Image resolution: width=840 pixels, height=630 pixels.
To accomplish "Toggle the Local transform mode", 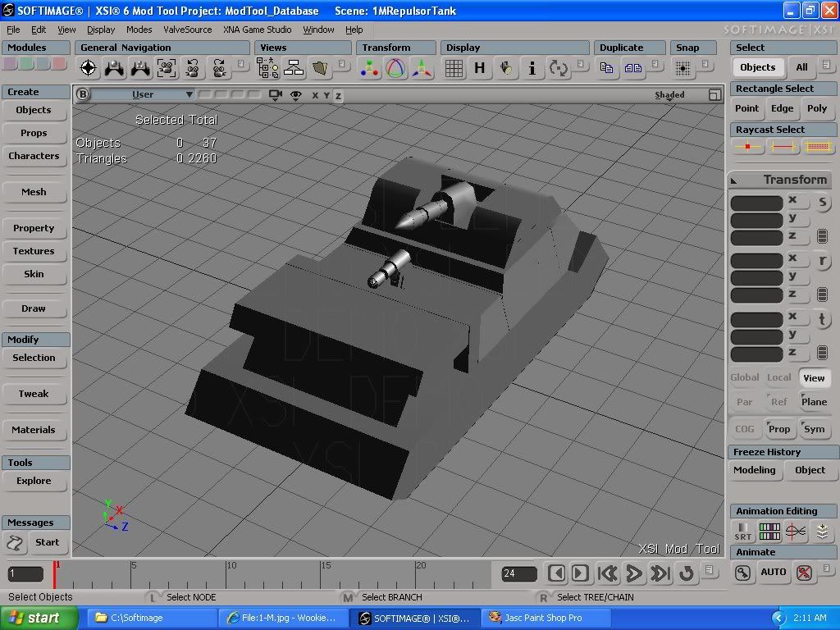I will [x=779, y=377].
